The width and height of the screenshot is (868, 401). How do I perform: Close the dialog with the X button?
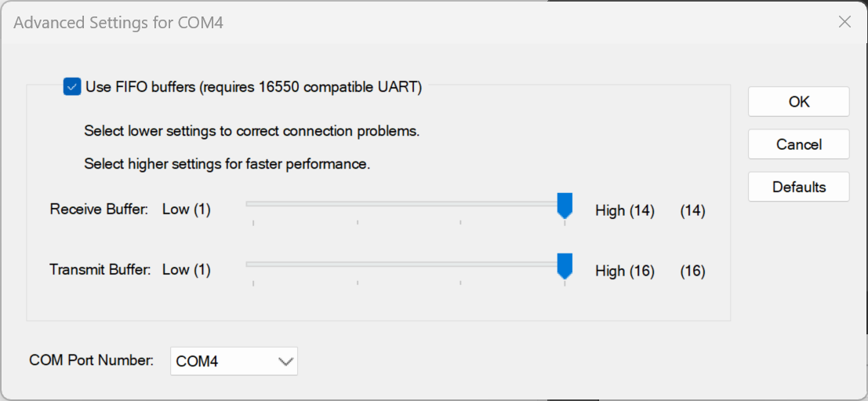(x=844, y=22)
